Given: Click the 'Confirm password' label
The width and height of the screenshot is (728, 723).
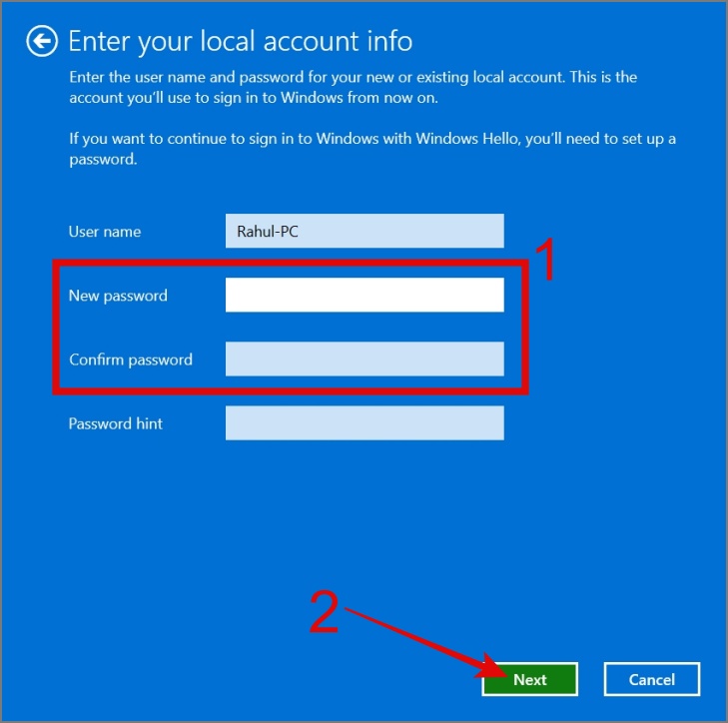Looking at the screenshot, I should coord(131,360).
